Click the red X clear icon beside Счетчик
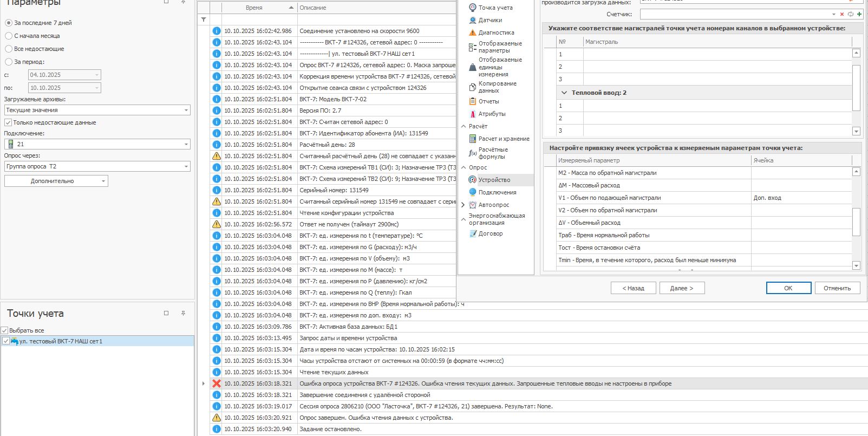Viewport: 868px width, 436px height. click(842, 14)
